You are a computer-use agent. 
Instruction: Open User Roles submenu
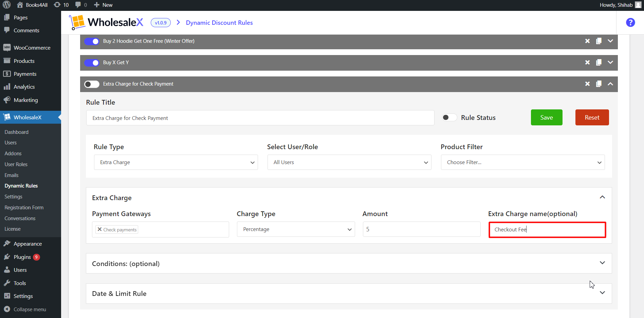tap(16, 164)
